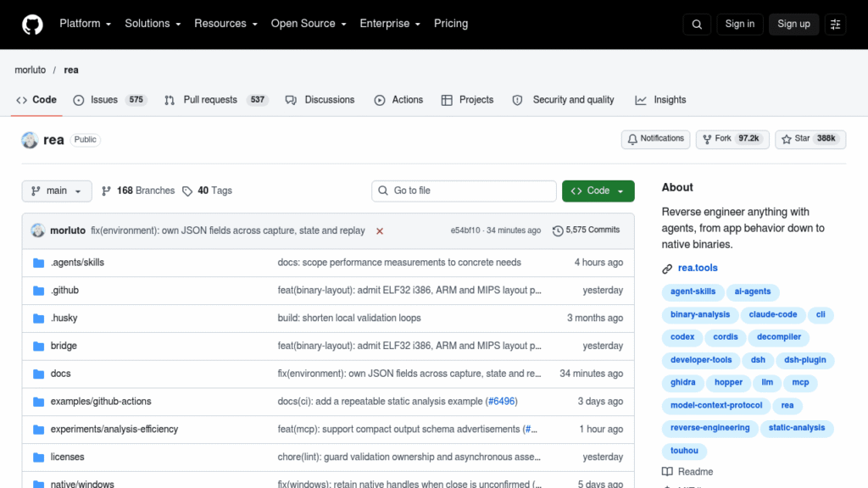Star the rea repository
The image size is (868, 488).
pos(810,139)
